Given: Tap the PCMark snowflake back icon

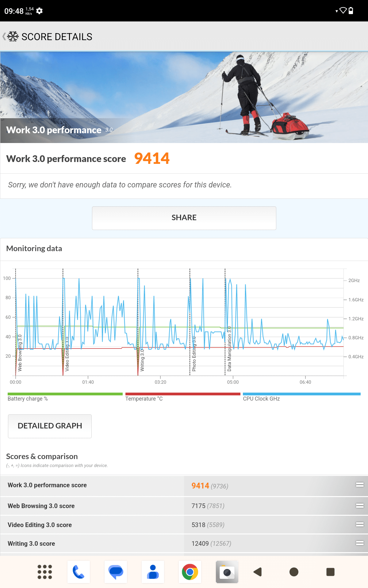Looking at the screenshot, I should [x=12, y=37].
